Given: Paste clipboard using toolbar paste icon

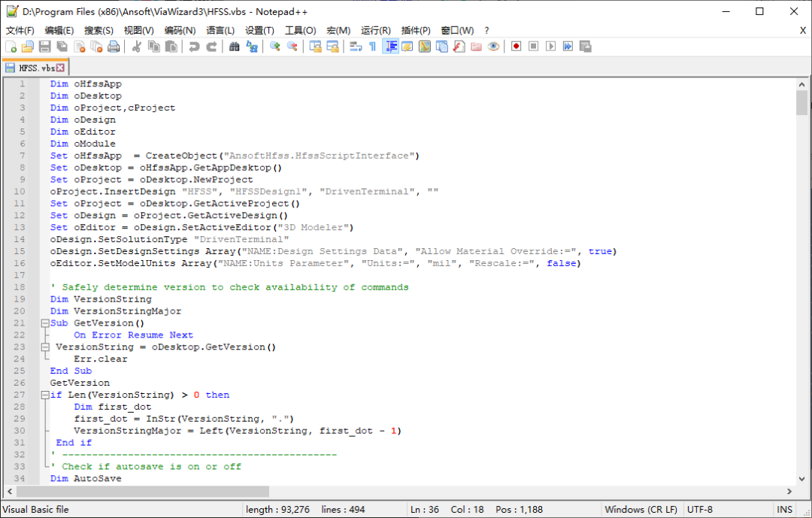Looking at the screenshot, I should tap(171, 47).
